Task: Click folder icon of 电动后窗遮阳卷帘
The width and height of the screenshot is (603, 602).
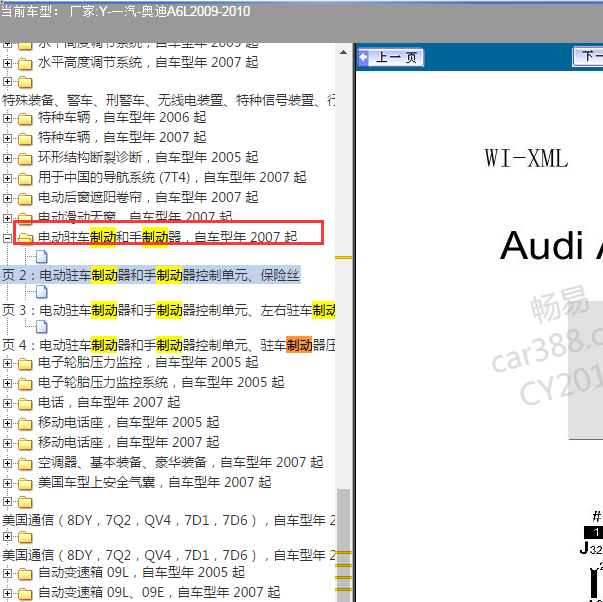Action: 25,198
